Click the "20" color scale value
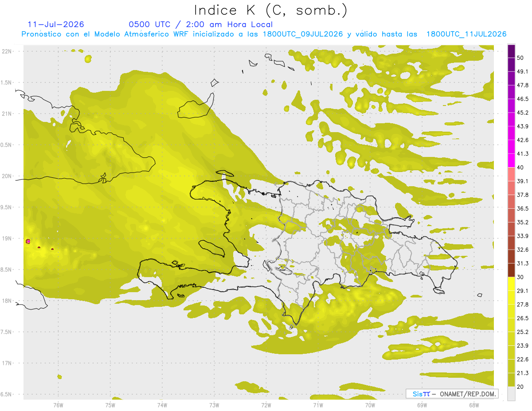 coord(520,387)
